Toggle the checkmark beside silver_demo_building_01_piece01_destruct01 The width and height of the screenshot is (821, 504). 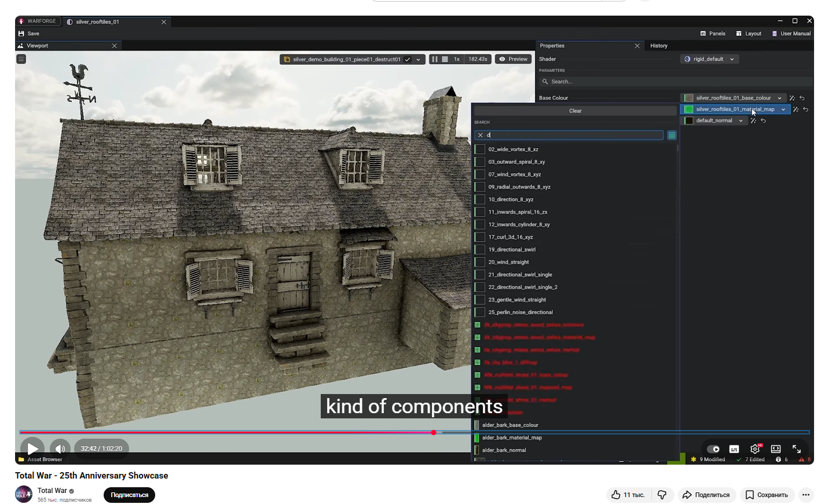tap(408, 59)
